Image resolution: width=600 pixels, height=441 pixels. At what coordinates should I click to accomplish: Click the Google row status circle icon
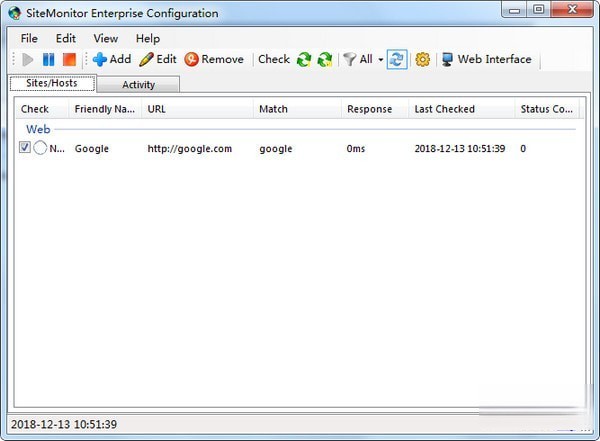40,147
